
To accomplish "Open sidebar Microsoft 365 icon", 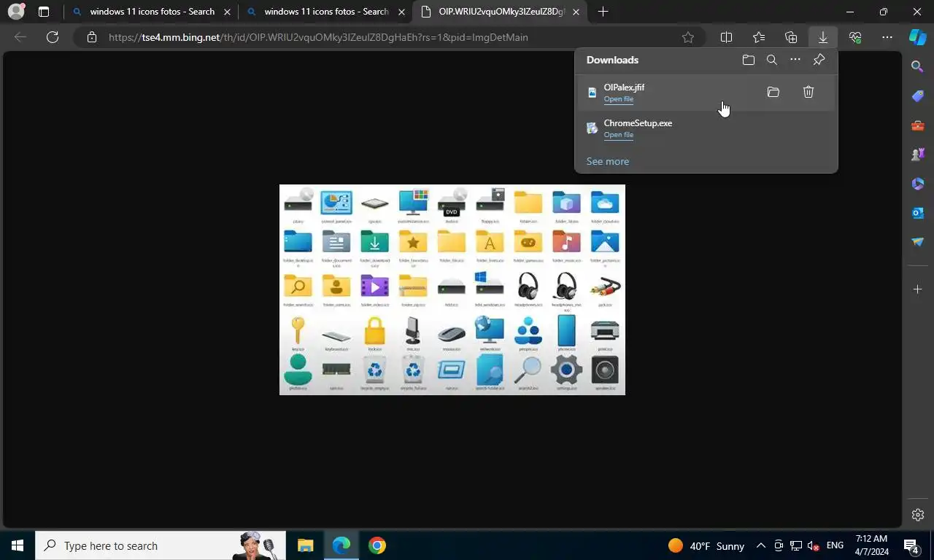I will pyautogui.click(x=918, y=184).
